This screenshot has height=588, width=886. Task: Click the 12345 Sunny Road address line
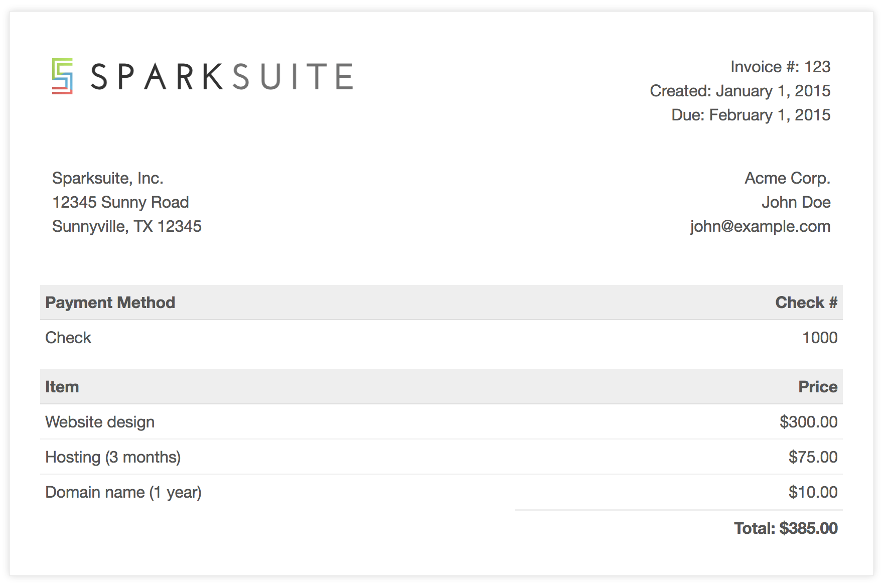pyautogui.click(x=120, y=202)
